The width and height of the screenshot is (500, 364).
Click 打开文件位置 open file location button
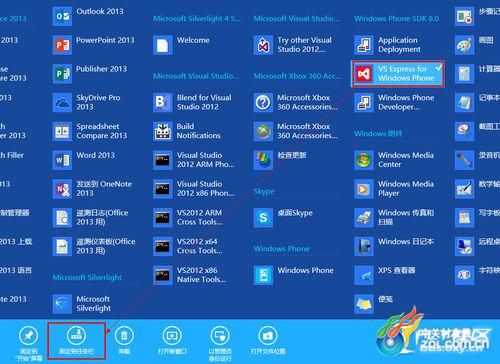click(x=268, y=340)
